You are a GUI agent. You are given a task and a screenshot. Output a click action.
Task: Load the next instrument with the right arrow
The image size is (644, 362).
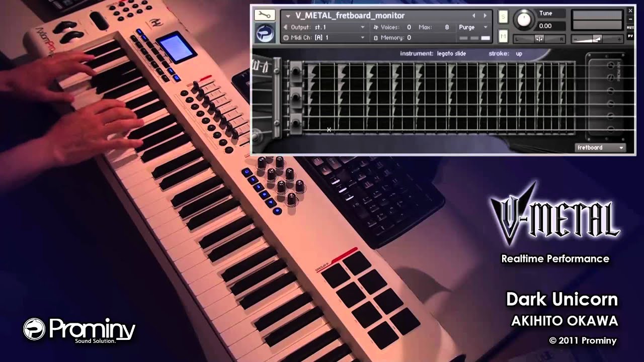point(485,16)
